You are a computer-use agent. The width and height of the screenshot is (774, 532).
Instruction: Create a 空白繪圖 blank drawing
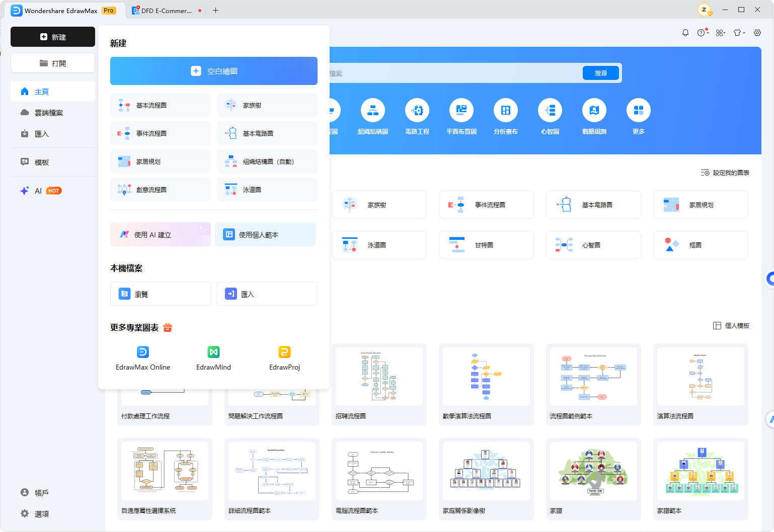(214, 71)
